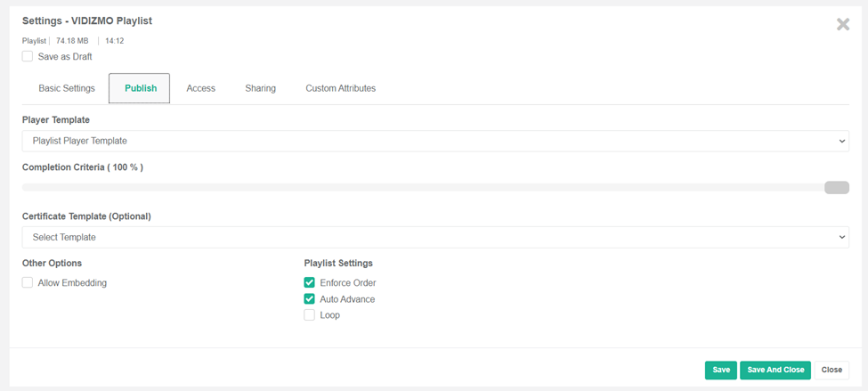The image size is (868, 391).
Task: Disable the Auto Advance checkbox
Action: 310,299
